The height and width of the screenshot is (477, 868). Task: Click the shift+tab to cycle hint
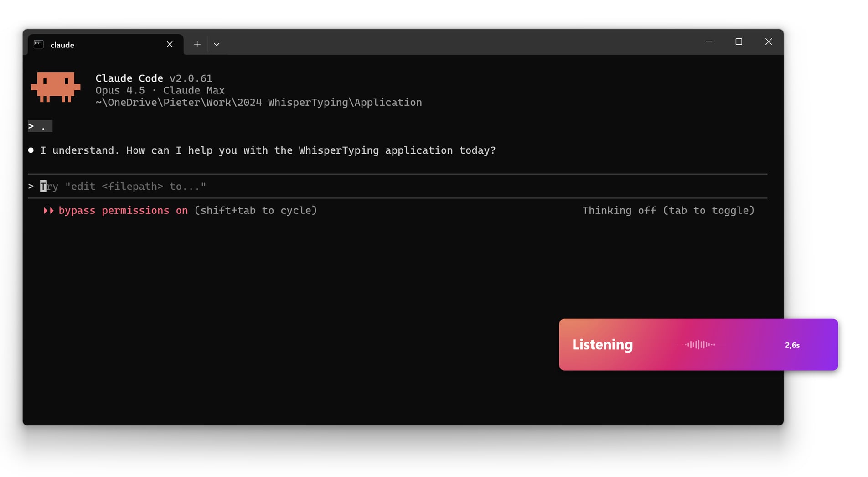tap(255, 211)
